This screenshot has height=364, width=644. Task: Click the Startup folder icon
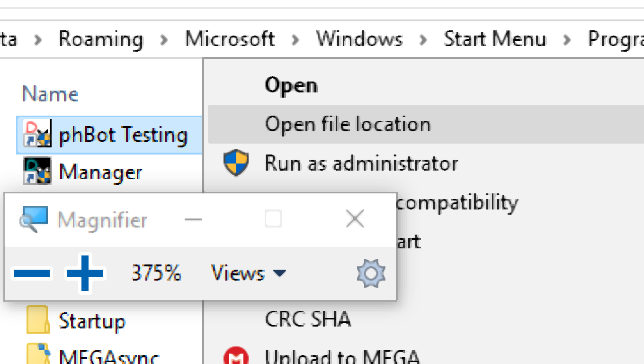[38, 320]
